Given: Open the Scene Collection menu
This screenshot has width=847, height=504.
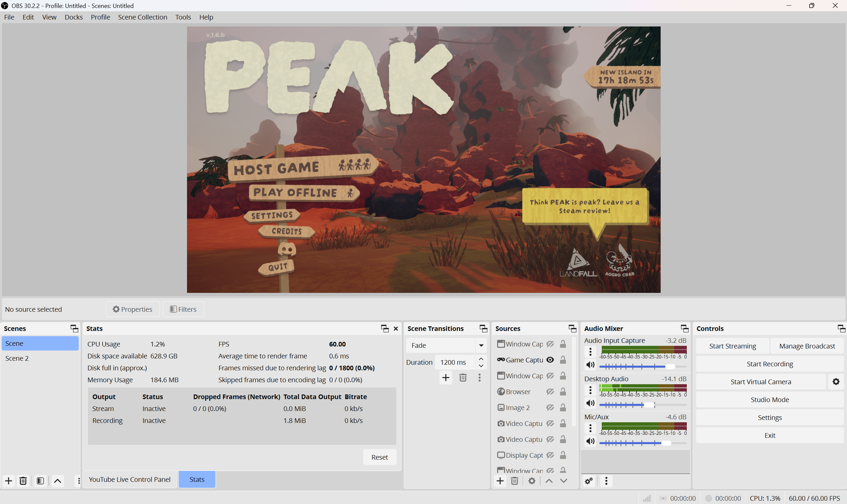Looking at the screenshot, I should (x=143, y=17).
